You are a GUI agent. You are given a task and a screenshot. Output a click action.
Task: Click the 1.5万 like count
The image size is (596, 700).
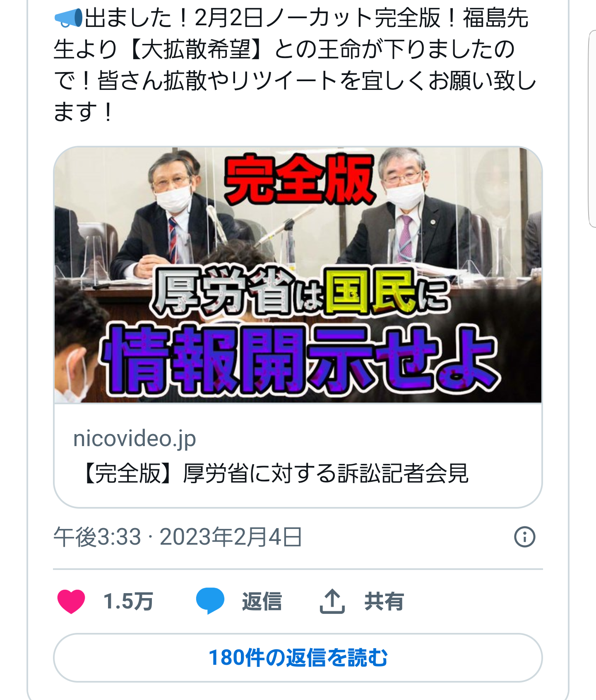click(128, 601)
